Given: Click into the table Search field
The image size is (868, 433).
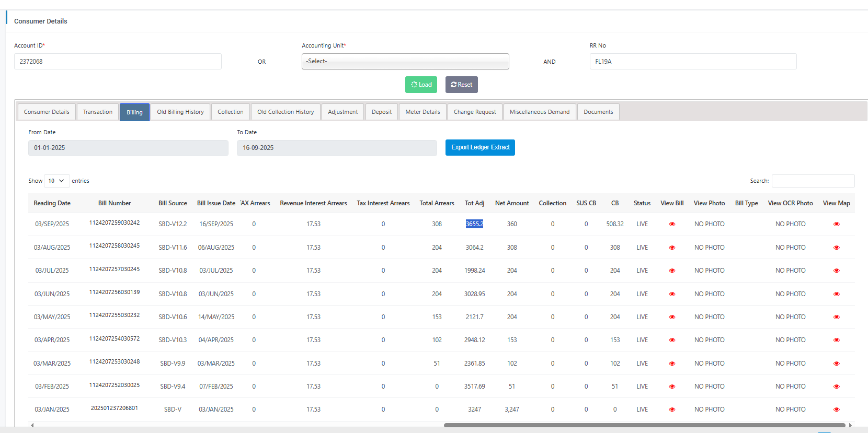Looking at the screenshot, I should point(813,181).
